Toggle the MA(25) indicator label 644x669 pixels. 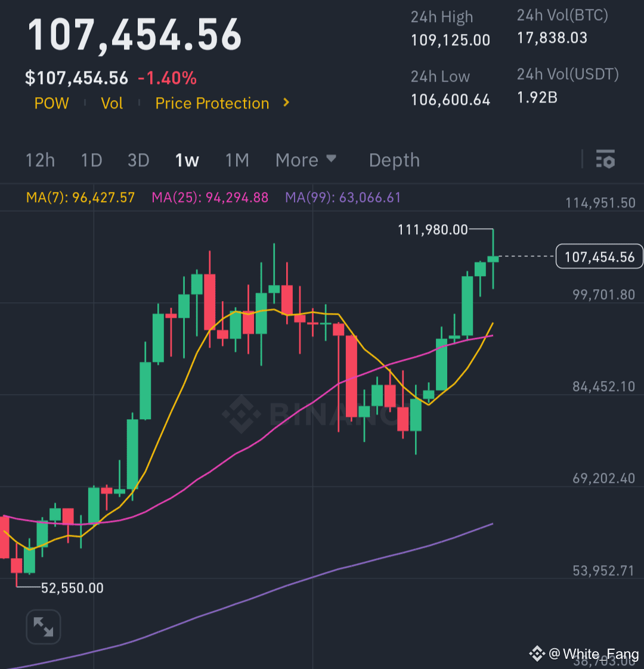[210, 197]
